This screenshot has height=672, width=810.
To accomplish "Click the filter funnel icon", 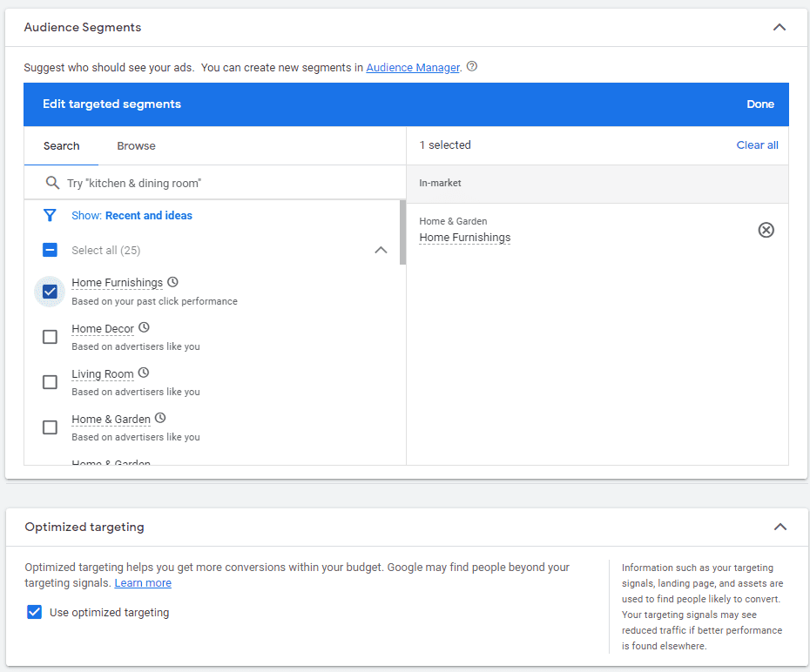I will point(51,215).
